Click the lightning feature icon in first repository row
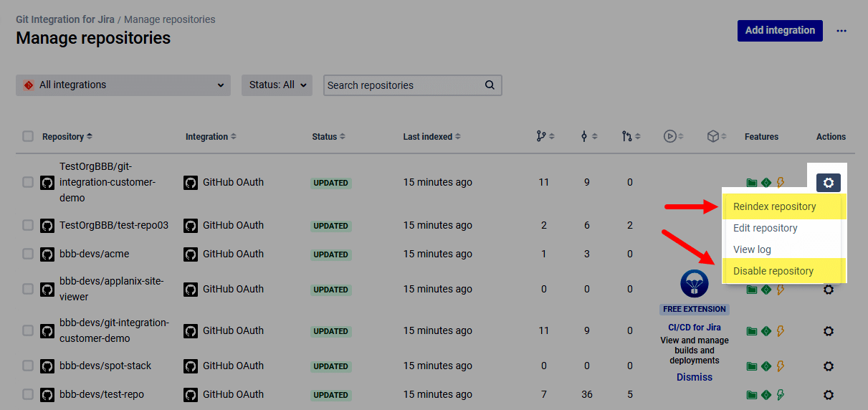 tap(781, 183)
